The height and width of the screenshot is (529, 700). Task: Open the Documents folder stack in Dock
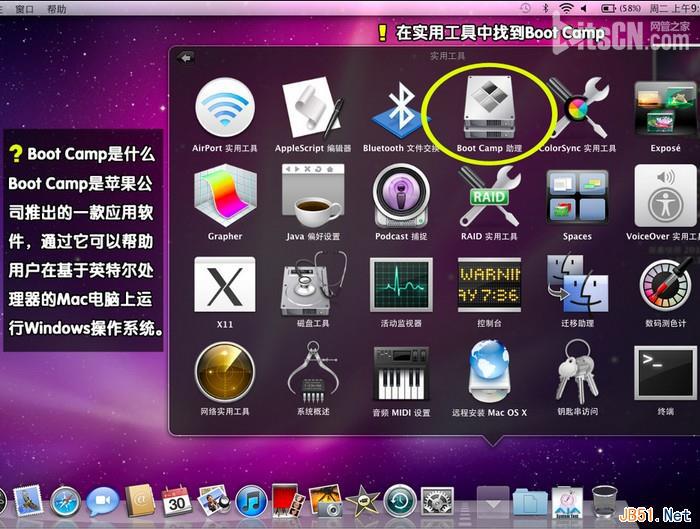(x=530, y=503)
